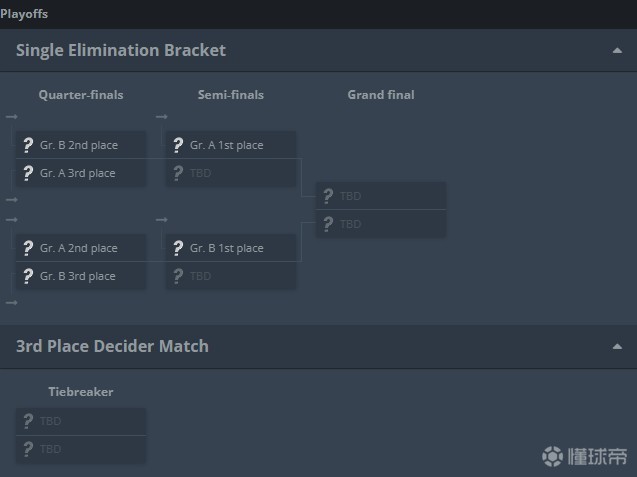
Task: Click arrow above the first quarter-final match
Action: click(11, 117)
